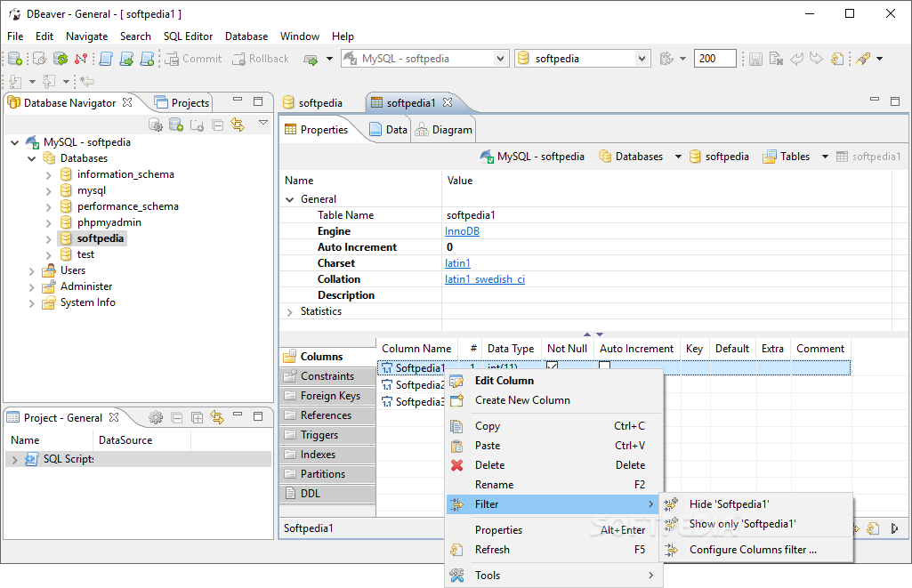Image resolution: width=912 pixels, height=588 pixels.
Task: Expand the Statistics property group
Action: point(290,312)
